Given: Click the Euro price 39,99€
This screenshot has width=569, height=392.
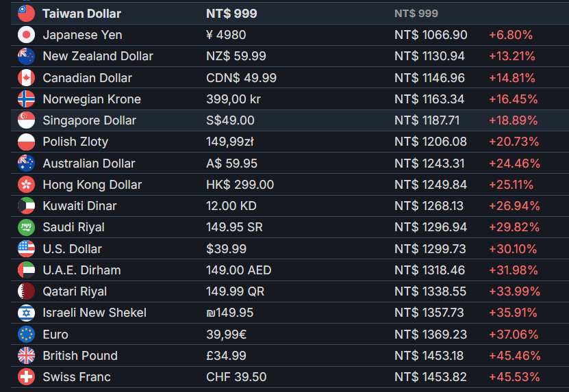Looking at the screenshot, I should click(x=227, y=335).
